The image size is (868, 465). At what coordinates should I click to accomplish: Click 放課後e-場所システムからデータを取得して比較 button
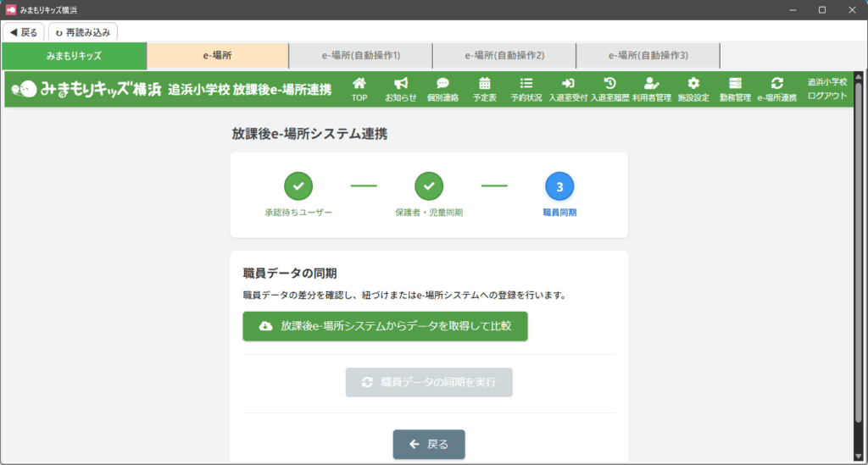click(x=385, y=326)
